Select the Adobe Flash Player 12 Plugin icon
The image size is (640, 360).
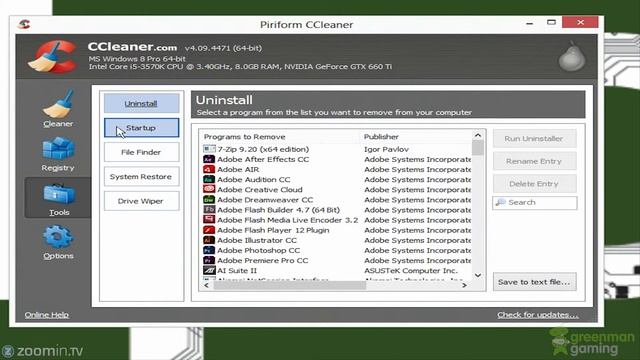click(x=209, y=230)
